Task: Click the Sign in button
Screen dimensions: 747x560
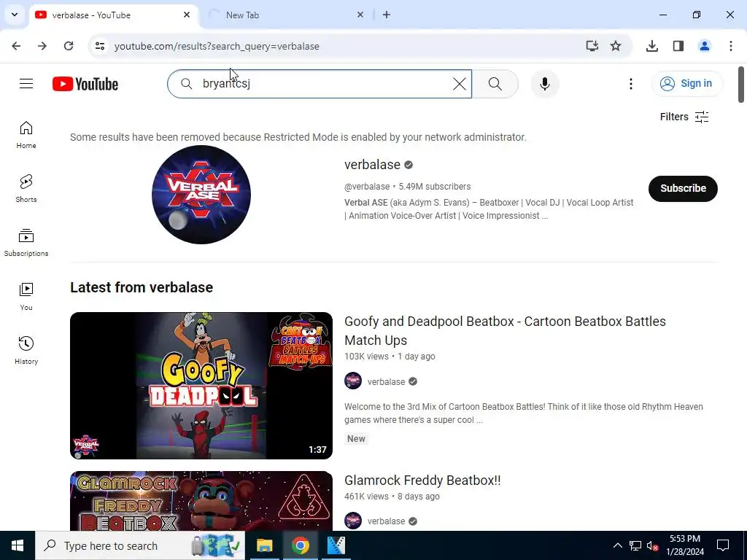Action: tap(687, 83)
